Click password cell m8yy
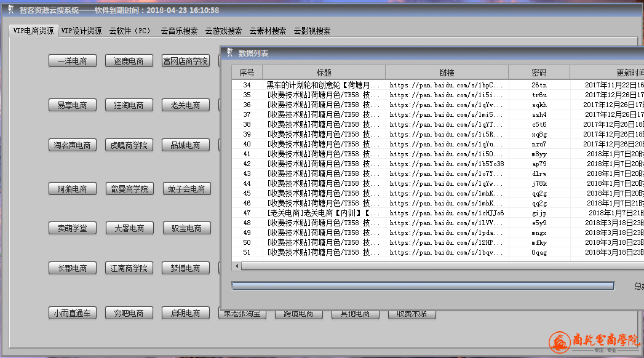 539,154
